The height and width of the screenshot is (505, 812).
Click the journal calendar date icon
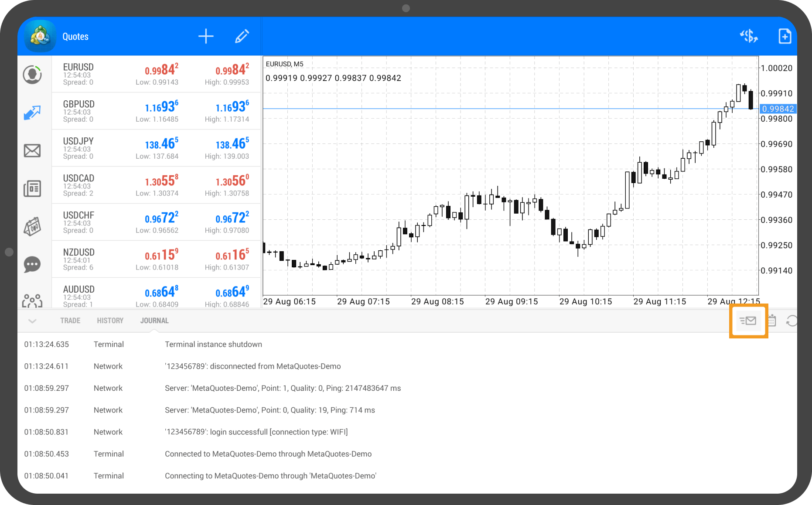point(772,321)
